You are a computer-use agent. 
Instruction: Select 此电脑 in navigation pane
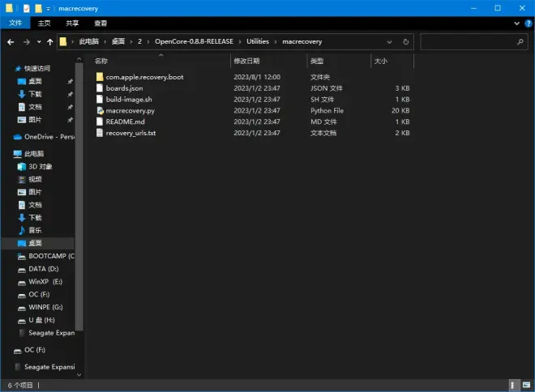tap(34, 154)
